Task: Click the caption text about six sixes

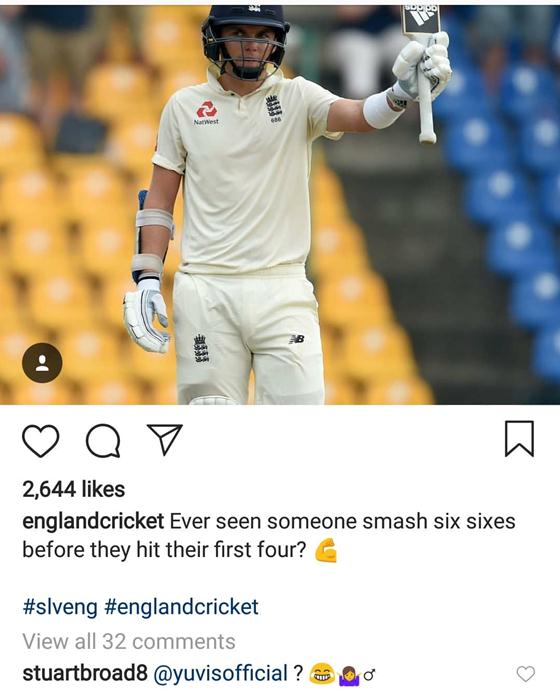Action: pos(269,536)
